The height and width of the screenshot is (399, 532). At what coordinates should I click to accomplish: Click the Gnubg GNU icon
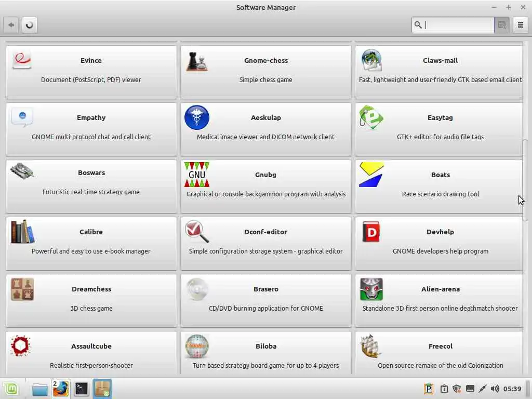click(197, 175)
